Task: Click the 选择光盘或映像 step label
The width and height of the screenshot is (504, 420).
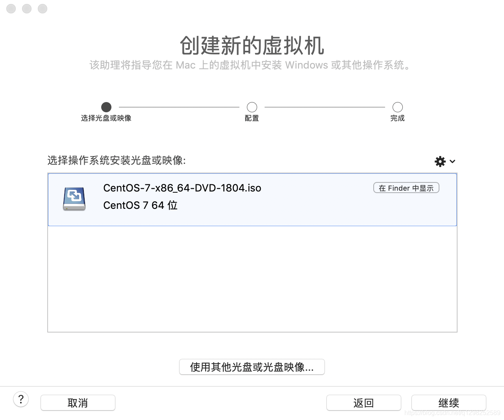Action: pyautogui.click(x=106, y=118)
